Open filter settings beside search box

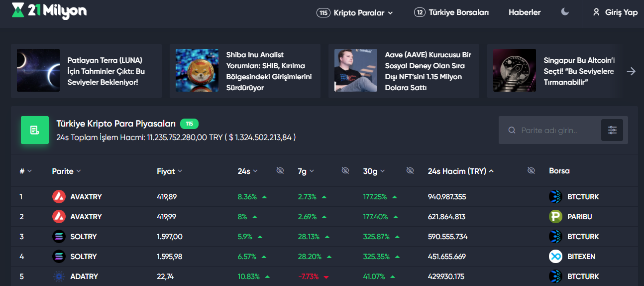(612, 130)
